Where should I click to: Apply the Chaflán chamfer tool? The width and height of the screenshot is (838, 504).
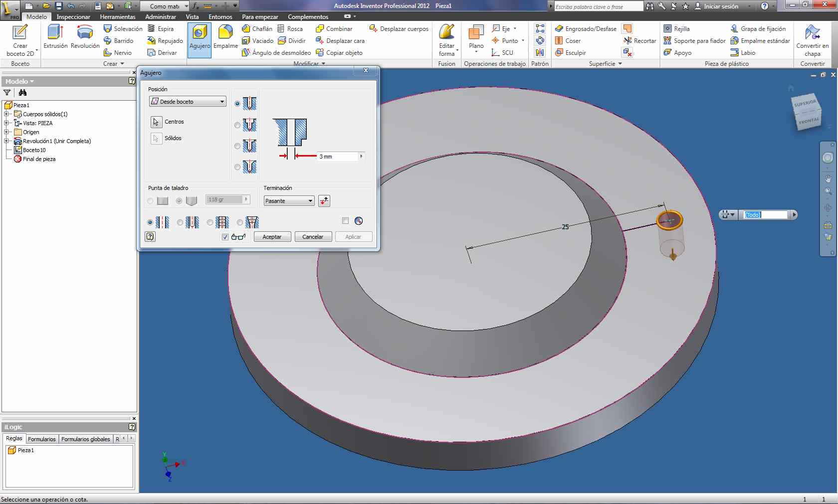point(257,29)
